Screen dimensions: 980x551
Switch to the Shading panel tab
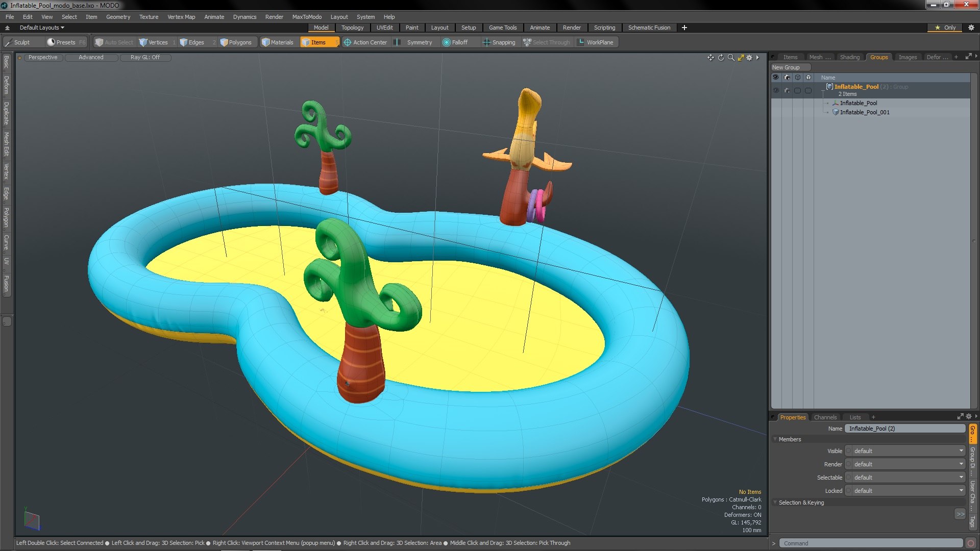850,57
